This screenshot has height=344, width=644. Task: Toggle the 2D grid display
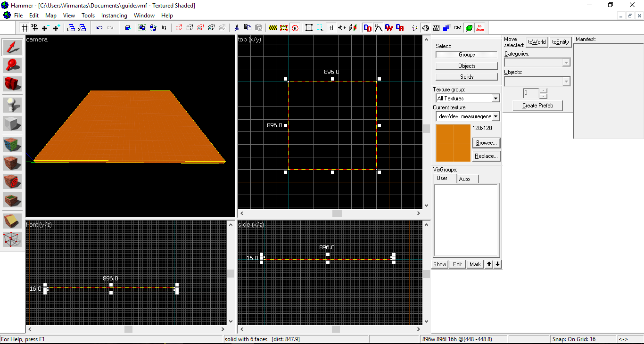(24, 28)
